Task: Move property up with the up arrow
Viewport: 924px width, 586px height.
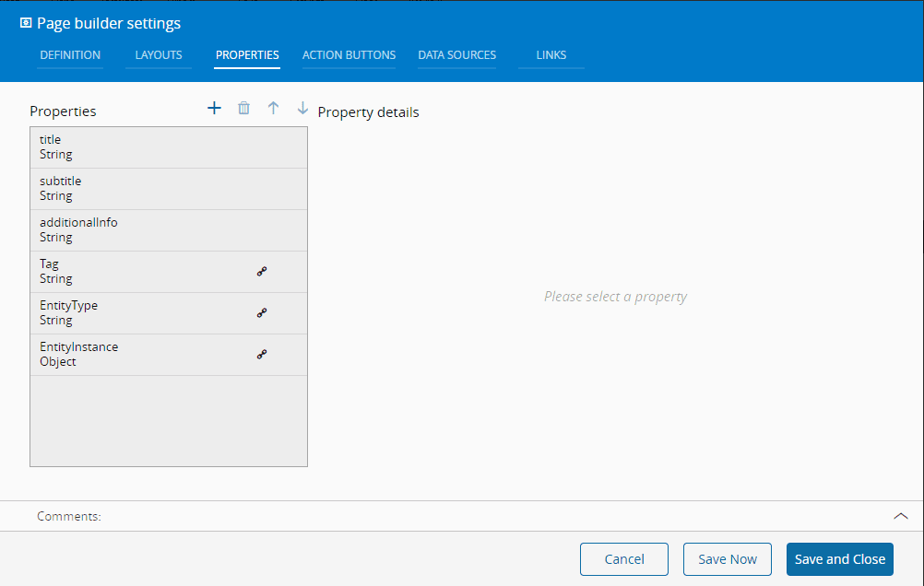Action: [x=274, y=109]
